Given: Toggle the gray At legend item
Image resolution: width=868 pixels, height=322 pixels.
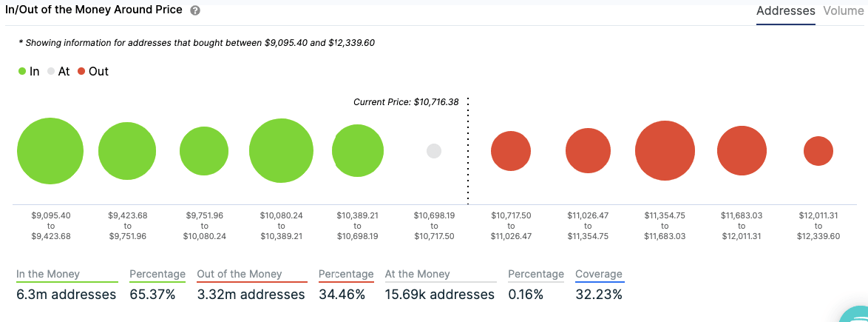Looking at the screenshot, I should point(58,72).
